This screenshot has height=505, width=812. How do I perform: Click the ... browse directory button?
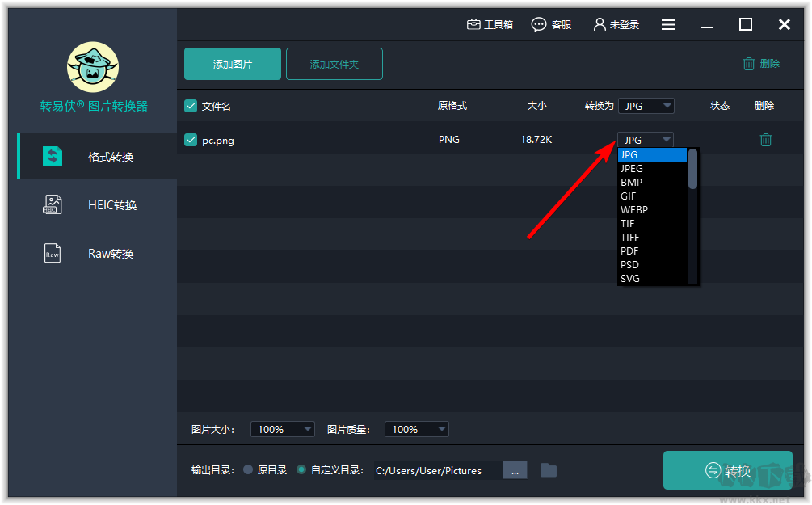[x=515, y=470]
